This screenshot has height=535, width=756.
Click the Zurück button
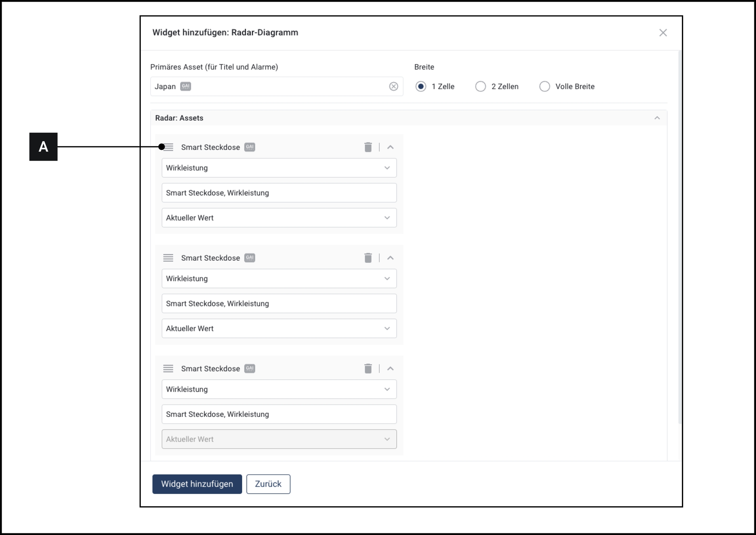click(268, 484)
